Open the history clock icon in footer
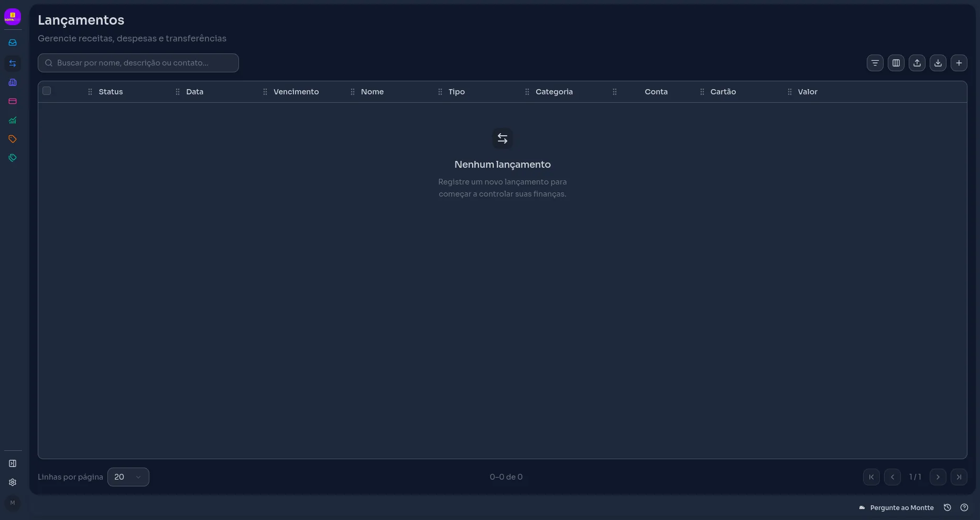The height and width of the screenshot is (520, 980). [948, 507]
